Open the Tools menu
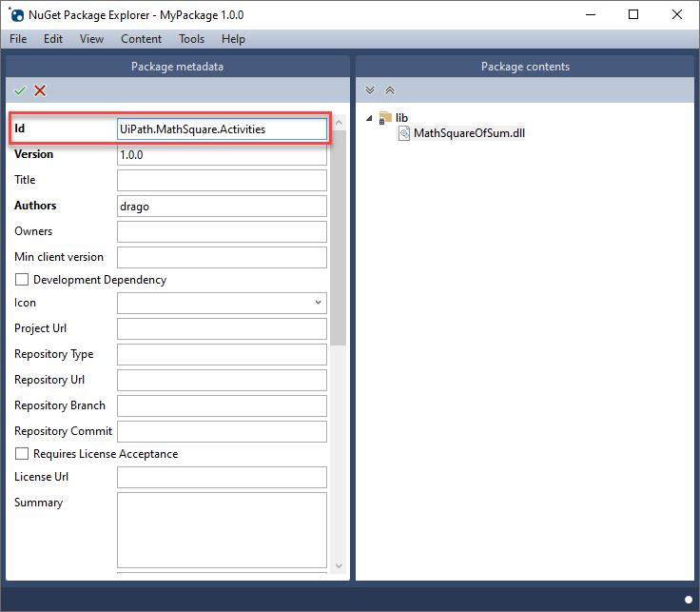The image size is (700, 612). coord(191,39)
